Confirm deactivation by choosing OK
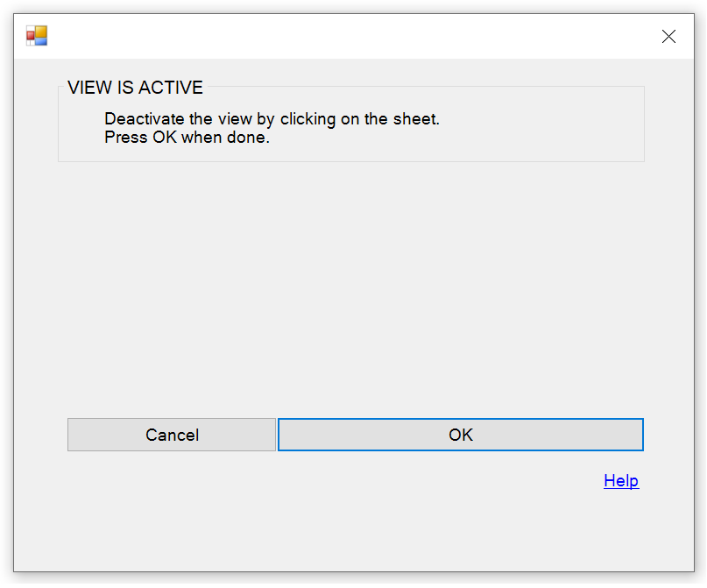Screen dimensions: 707x588 pos(460,435)
